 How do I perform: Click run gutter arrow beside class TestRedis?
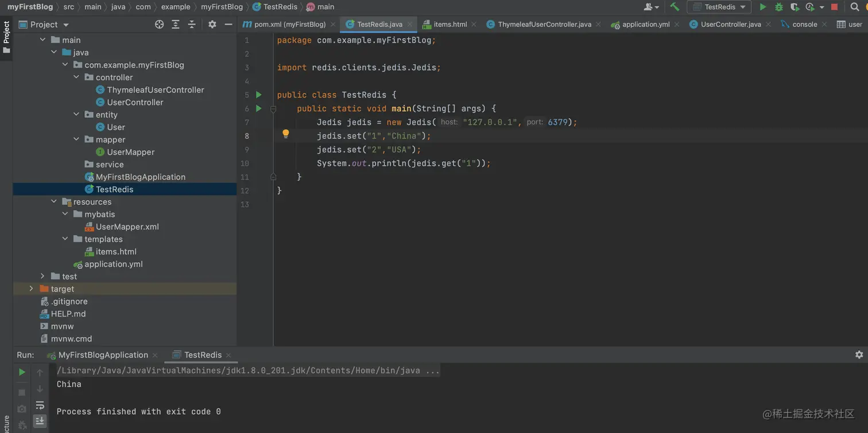(x=259, y=95)
